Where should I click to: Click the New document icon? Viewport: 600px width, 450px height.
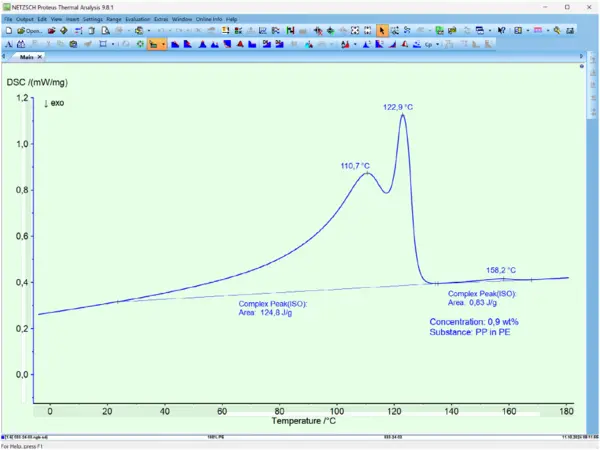(x=9, y=31)
